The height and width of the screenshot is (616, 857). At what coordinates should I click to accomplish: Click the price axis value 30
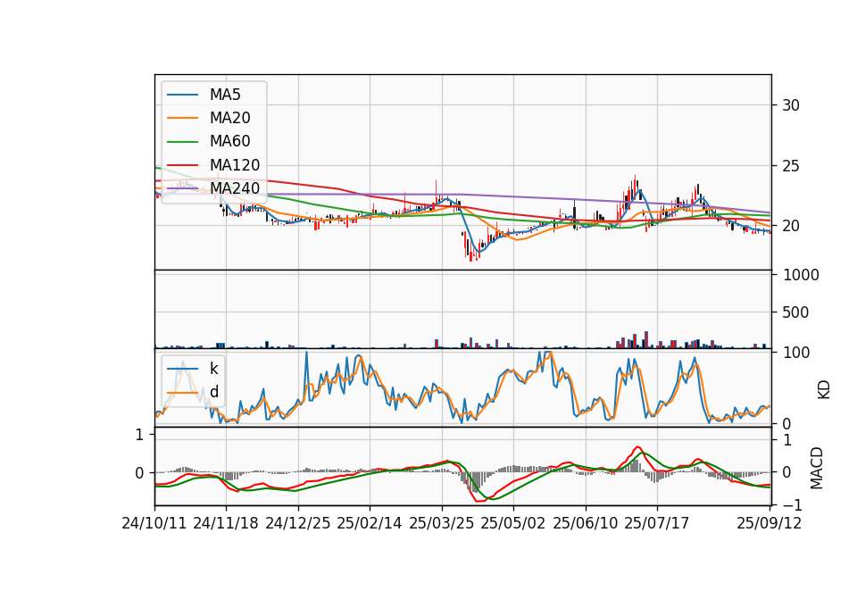[791, 105]
